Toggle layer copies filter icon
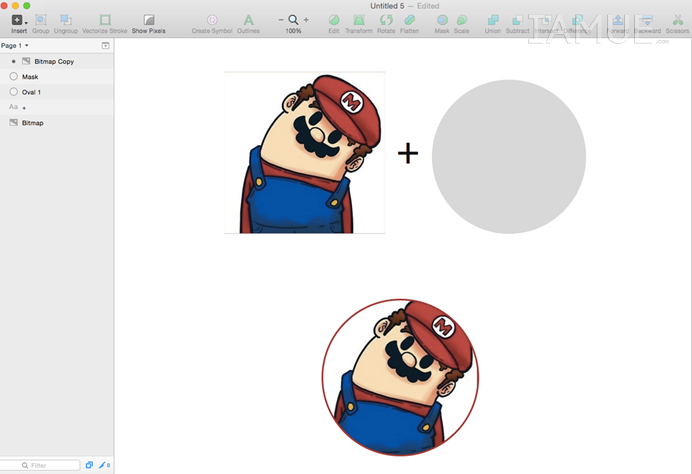 [x=89, y=465]
